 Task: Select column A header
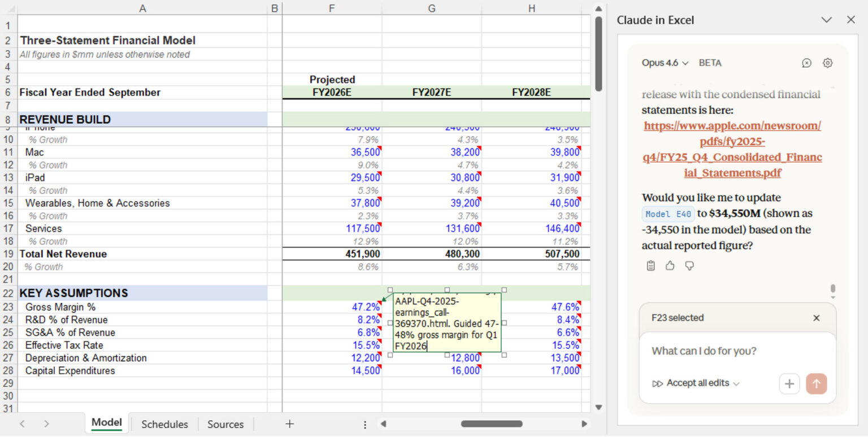[142, 8]
